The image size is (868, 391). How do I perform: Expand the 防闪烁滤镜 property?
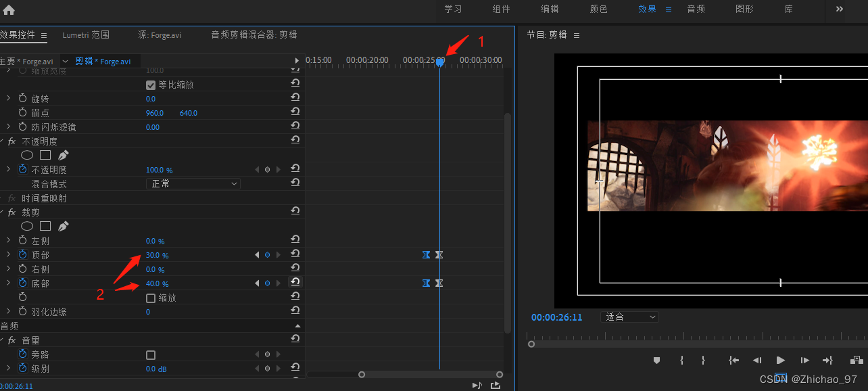tap(9, 127)
